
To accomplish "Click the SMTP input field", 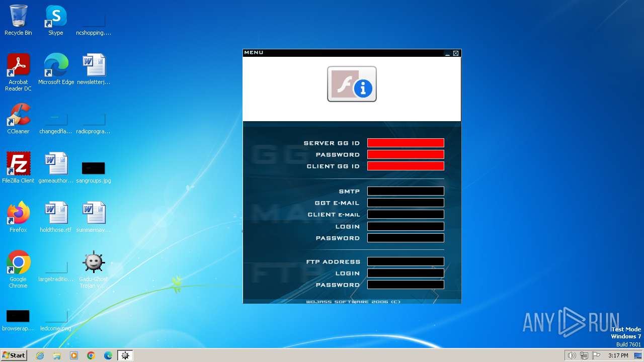I will click(406, 191).
